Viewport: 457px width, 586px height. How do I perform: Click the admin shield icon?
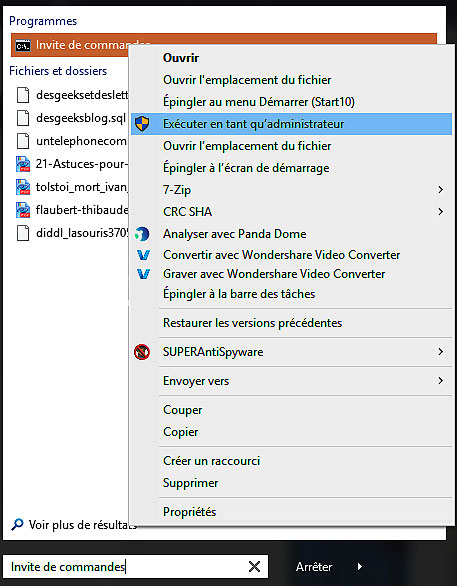point(142,124)
